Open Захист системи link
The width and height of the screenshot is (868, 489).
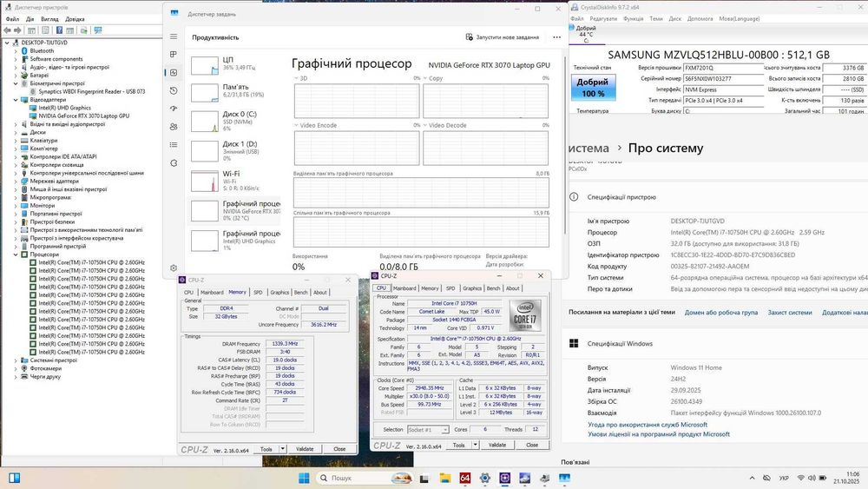pyautogui.click(x=789, y=313)
